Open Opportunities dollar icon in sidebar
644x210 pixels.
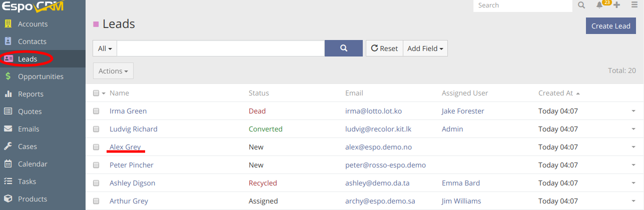8,76
